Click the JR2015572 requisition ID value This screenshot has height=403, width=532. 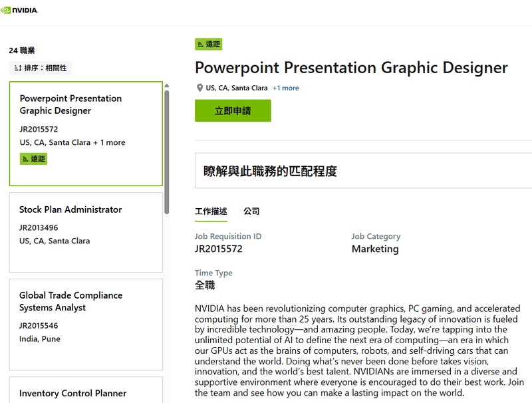point(219,249)
